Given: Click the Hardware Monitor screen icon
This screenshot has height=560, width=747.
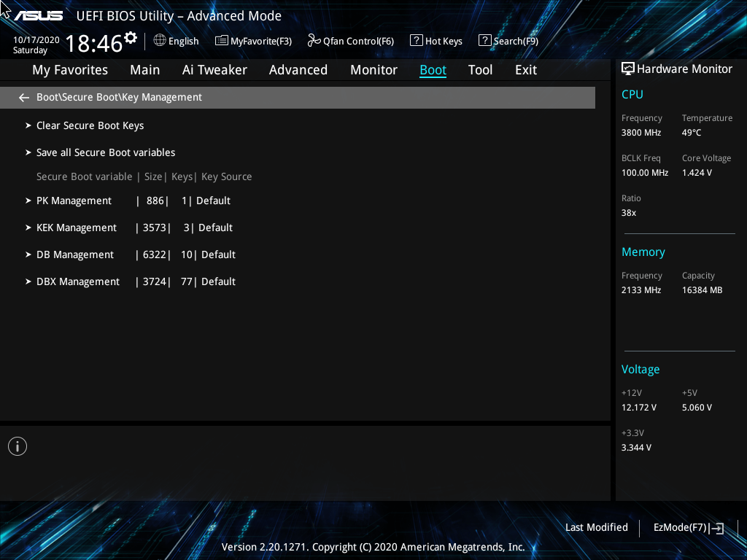Looking at the screenshot, I should (628, 69).
